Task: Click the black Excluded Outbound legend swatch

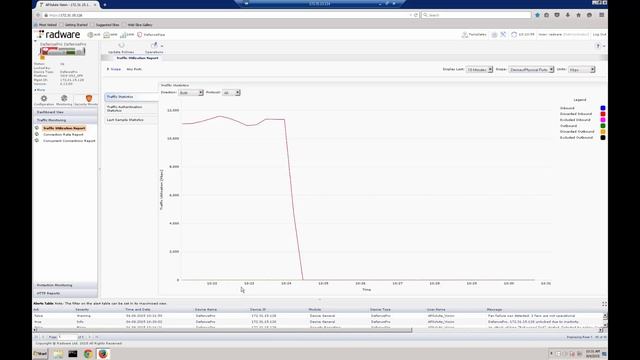Action: (602, 138)
